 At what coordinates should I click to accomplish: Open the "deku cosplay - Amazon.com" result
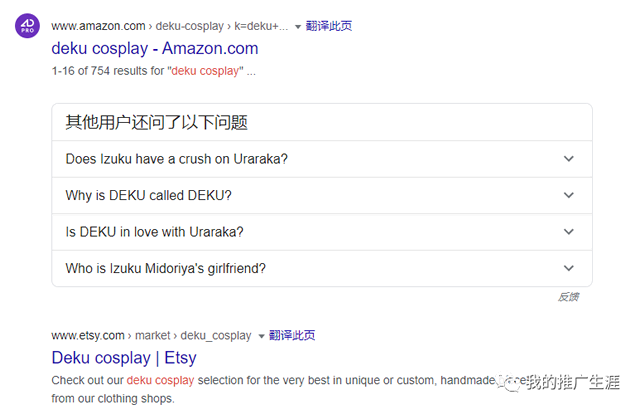tap(154, 48)
